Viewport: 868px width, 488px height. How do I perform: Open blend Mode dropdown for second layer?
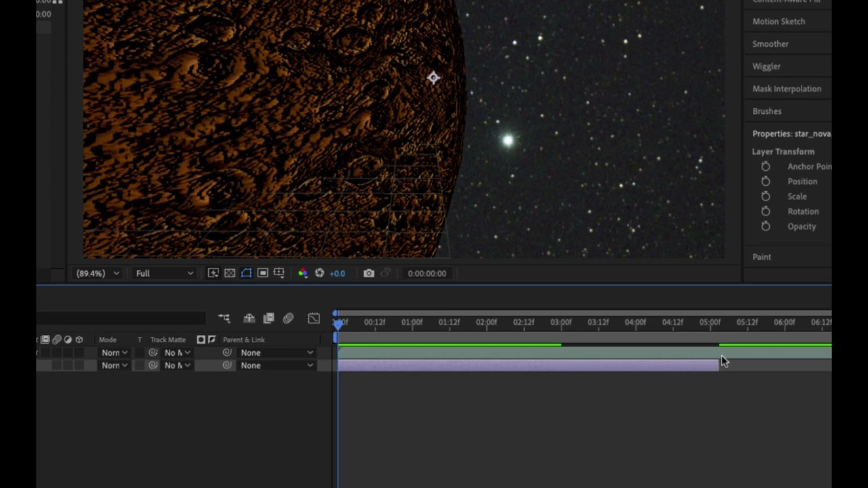[114, 365]
